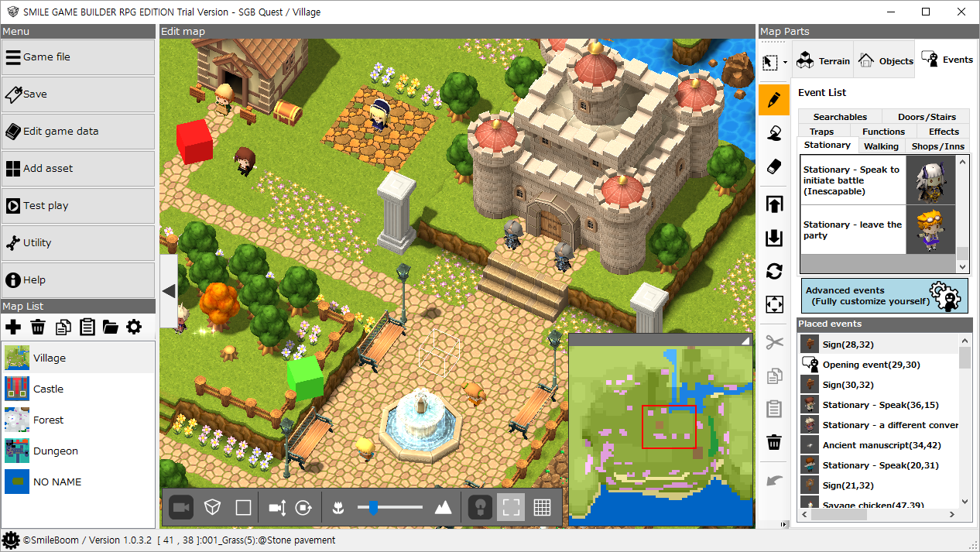Add a new map with plus icon
This screenshot has height=552, width=980.
(13, 327)
